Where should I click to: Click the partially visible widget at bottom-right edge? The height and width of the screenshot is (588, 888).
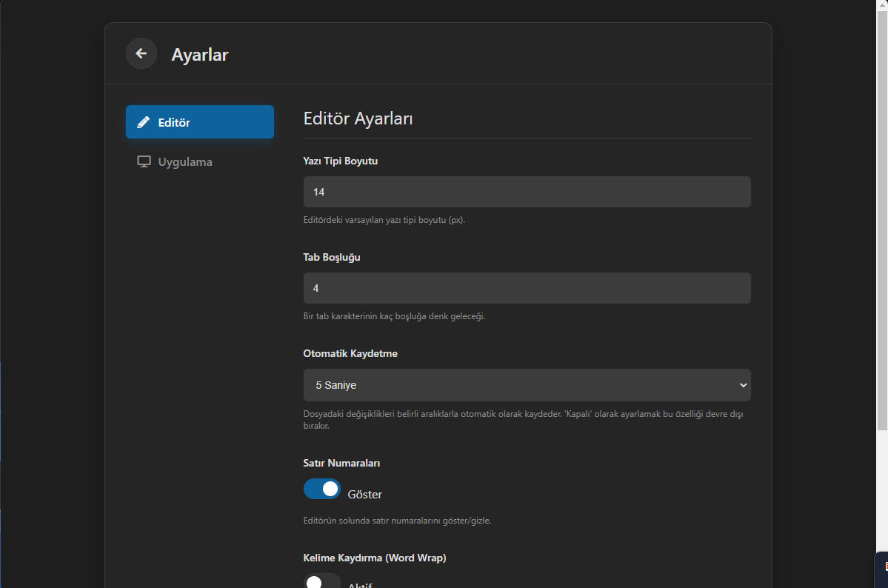click(x=881, y=569)
